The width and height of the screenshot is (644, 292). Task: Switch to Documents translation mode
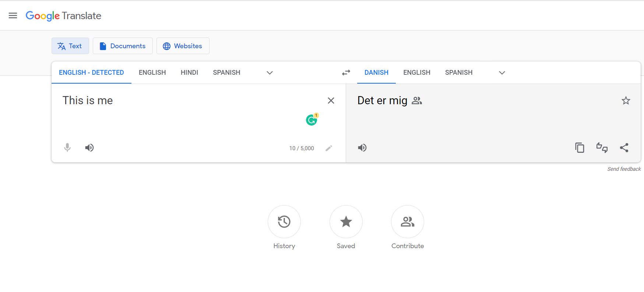[123, 46]
